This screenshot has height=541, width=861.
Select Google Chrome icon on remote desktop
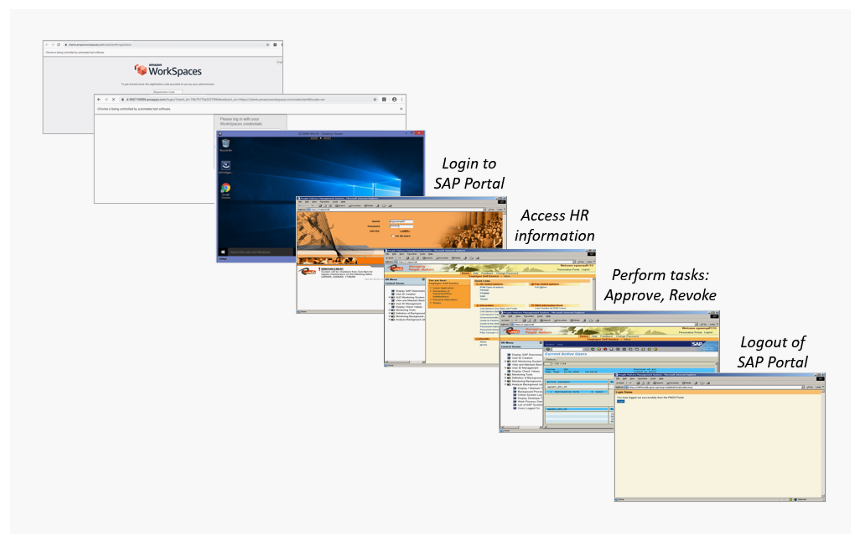226,190
